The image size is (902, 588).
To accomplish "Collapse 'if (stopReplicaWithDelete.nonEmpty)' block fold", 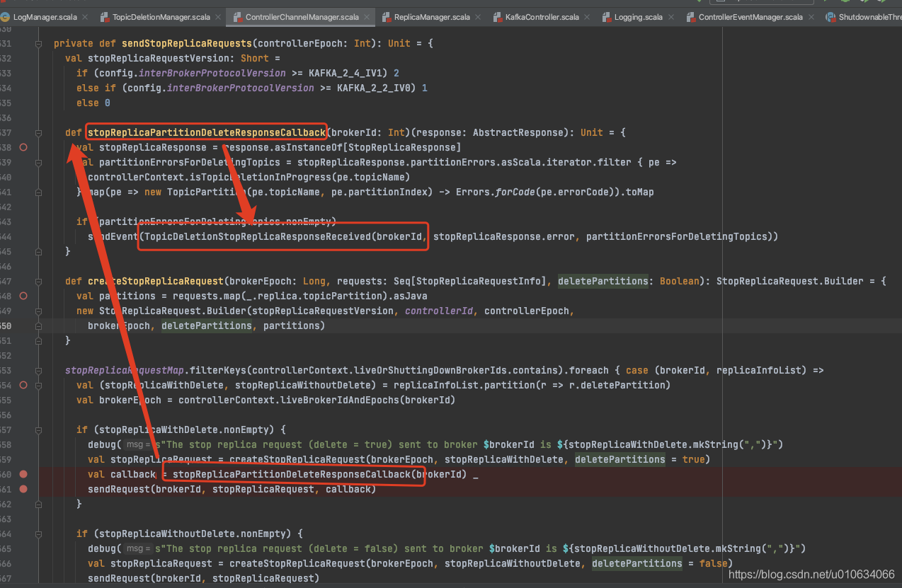I will tap(40, 430).
